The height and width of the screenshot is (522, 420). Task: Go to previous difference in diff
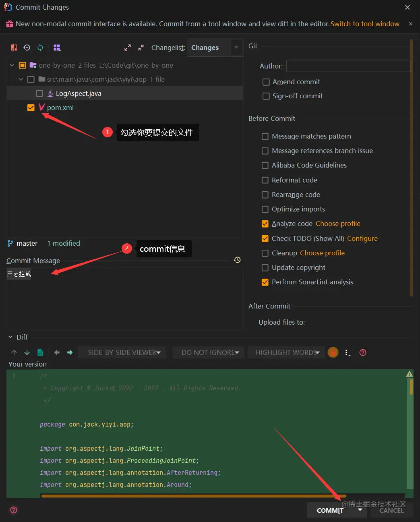pyautogui.click(x=14, y=352)
